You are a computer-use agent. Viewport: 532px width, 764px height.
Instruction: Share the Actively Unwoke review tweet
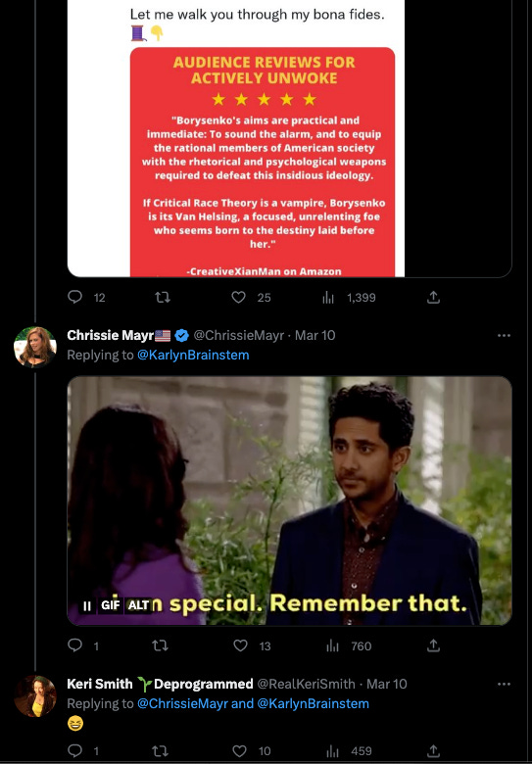tap(433, 297)
